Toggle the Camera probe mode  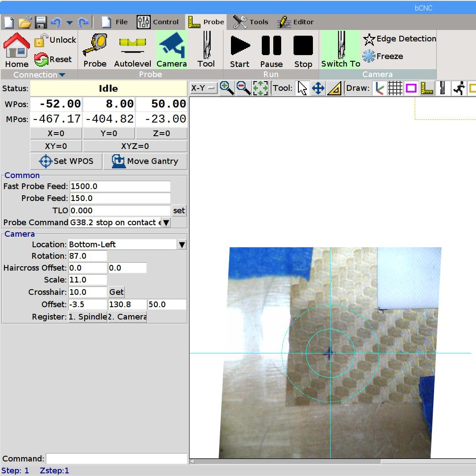pyautogui.click(x=171, y=50)
